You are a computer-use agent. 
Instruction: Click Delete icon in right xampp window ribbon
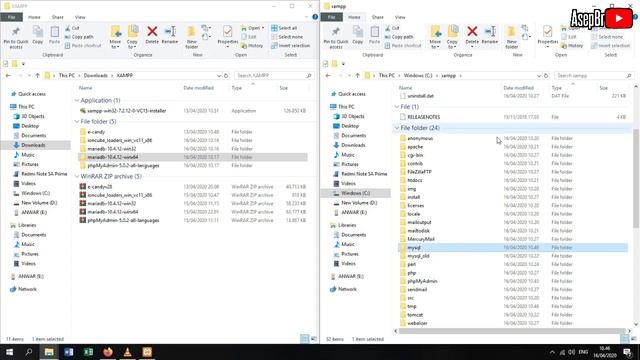(x=472, y=35)
